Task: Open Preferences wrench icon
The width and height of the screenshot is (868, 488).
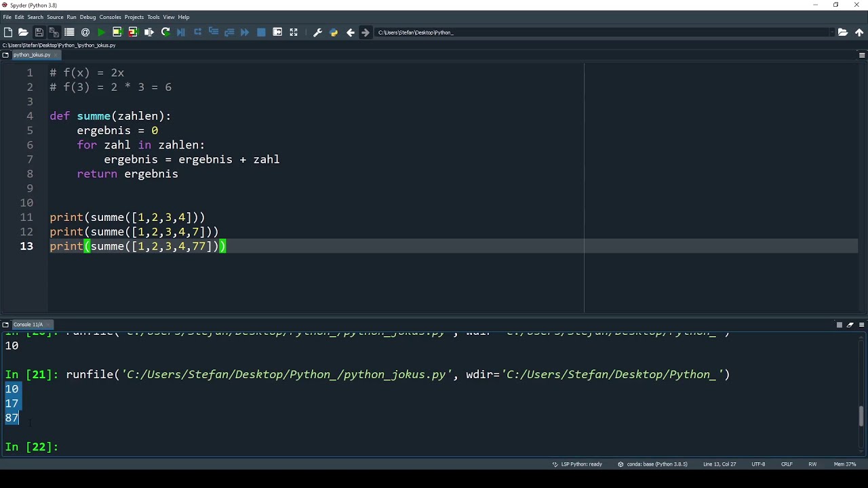Action: click(x=317, y=32)
